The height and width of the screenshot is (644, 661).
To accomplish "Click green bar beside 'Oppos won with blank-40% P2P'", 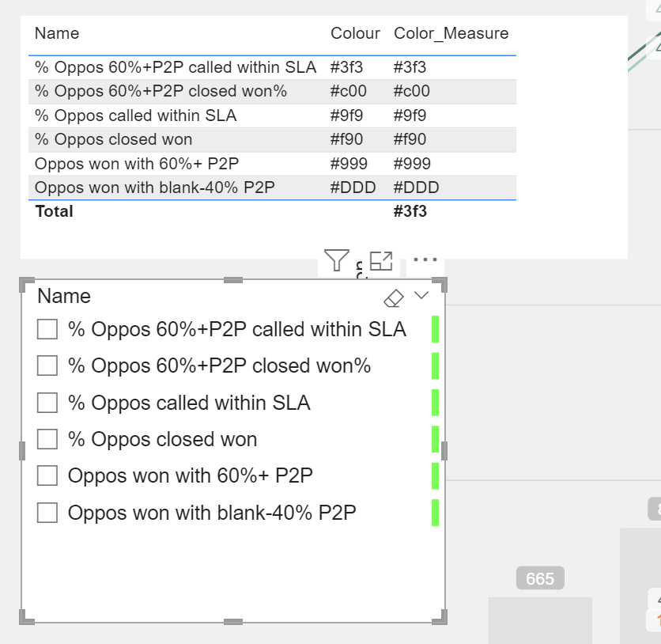I will pyautogui.click(x=436, y=513).
